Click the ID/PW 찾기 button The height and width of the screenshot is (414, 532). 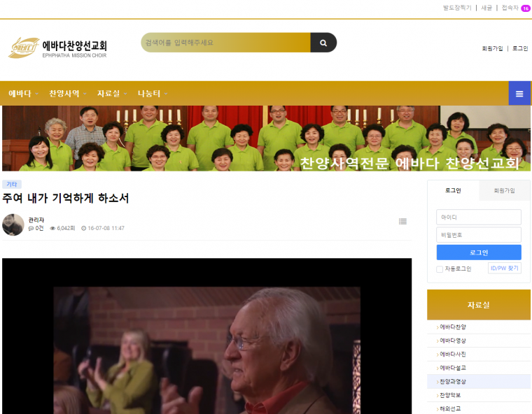504,268
